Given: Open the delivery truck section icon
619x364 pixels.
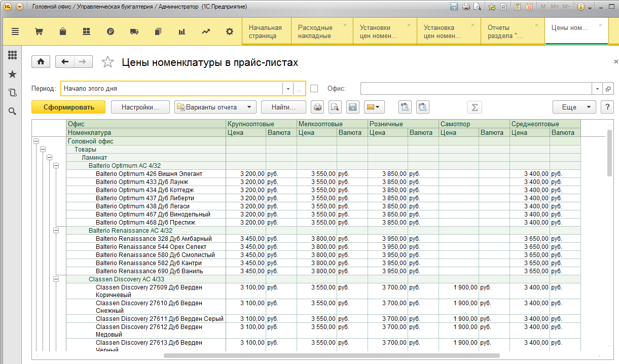Looking at the screenshot, I should pyautogui.click(x=134, y=31).
